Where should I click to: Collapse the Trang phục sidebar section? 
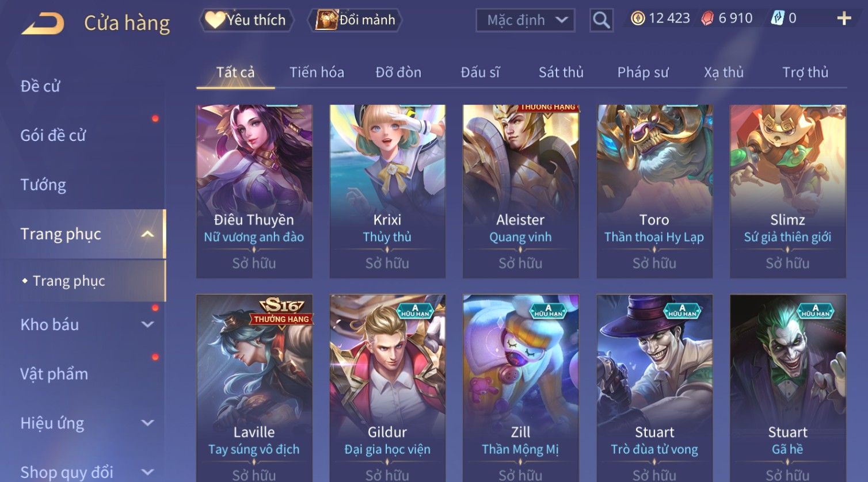147,234
